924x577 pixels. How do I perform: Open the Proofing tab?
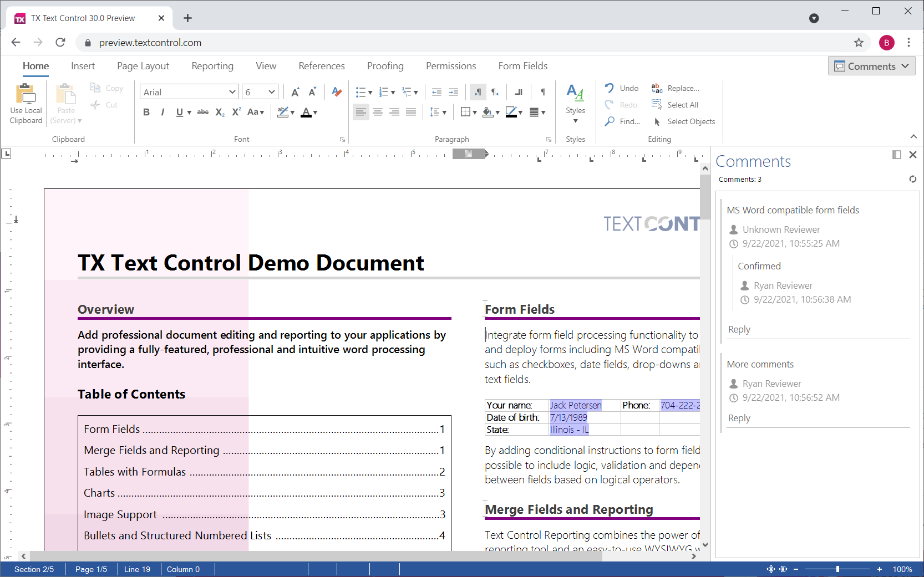pyautogui.click(x=385, y=66)
